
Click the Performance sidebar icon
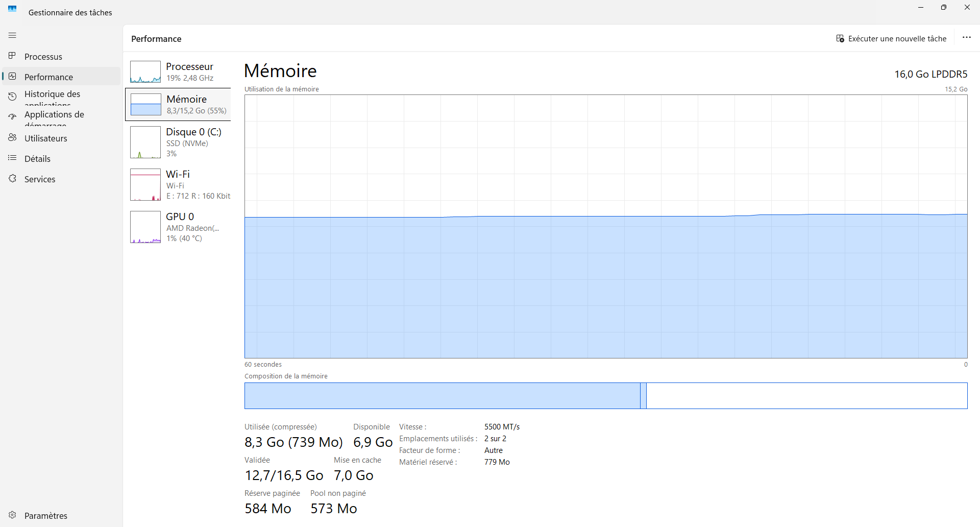12,76
